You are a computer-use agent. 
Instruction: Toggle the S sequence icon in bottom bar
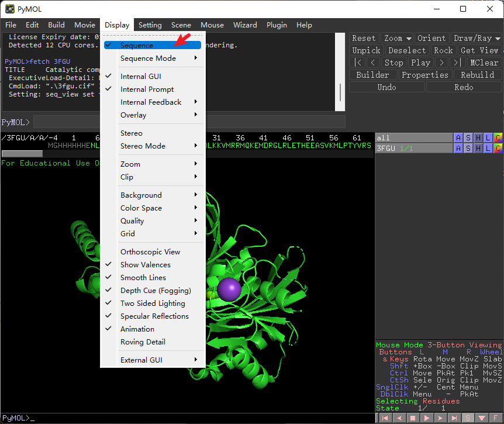[468, 418]
